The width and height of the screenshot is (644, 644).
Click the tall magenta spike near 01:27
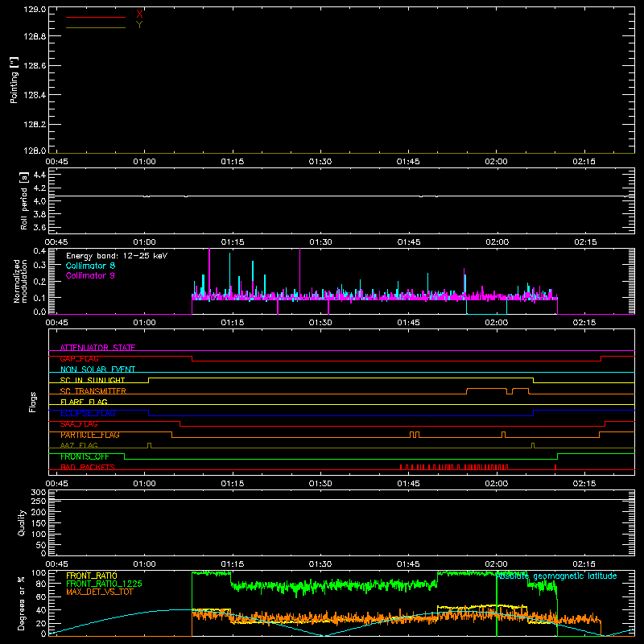pos(299,273)
